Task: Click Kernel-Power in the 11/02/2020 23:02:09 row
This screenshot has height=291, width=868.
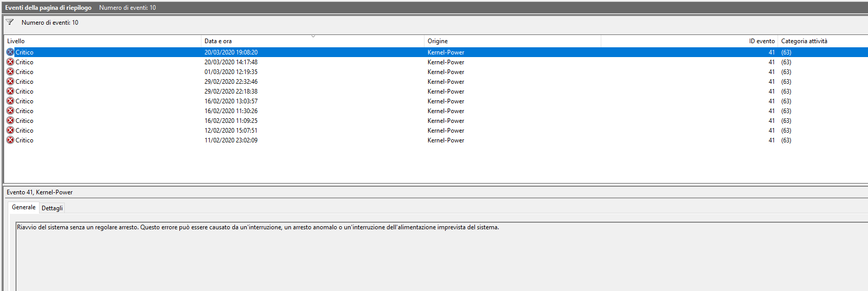Action: pyautogui.click(x=446, y=140)
